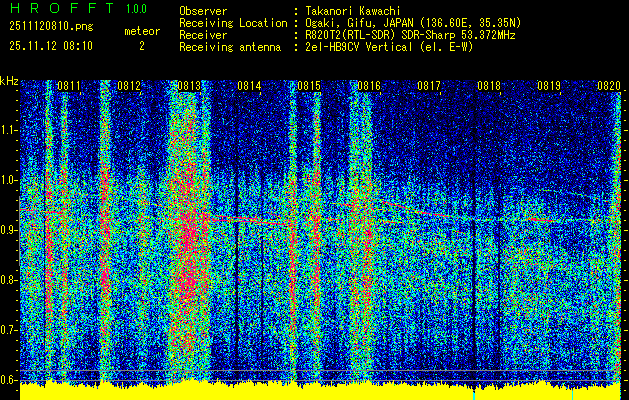
Task: Click the 0813 time marker
Action: point(189,86)
